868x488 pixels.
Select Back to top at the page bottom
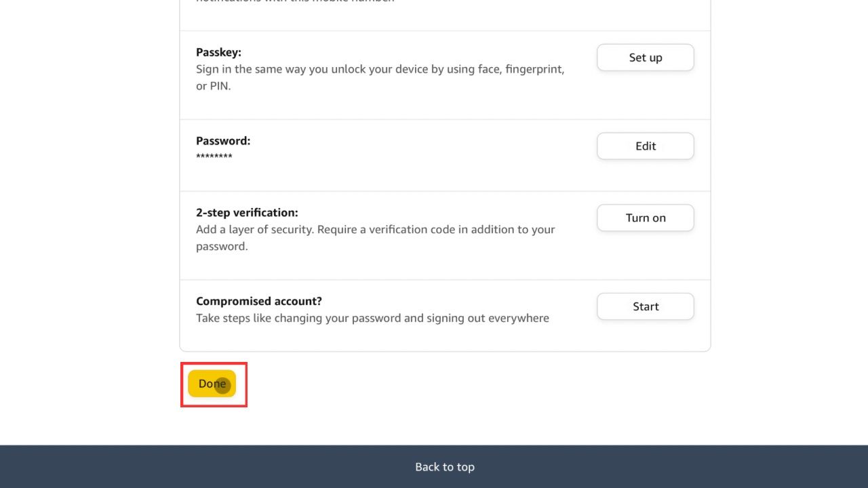(x=445, y=466)
